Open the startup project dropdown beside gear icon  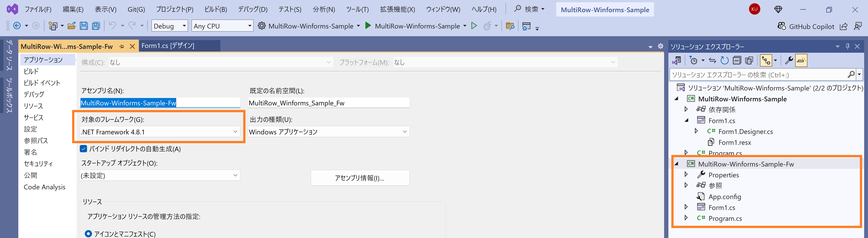click(358, 26)
